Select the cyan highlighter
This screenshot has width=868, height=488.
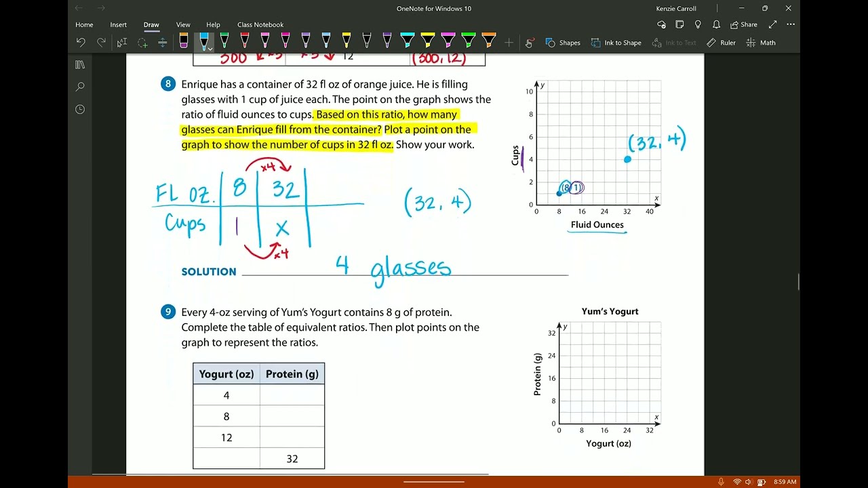point(408,41)
